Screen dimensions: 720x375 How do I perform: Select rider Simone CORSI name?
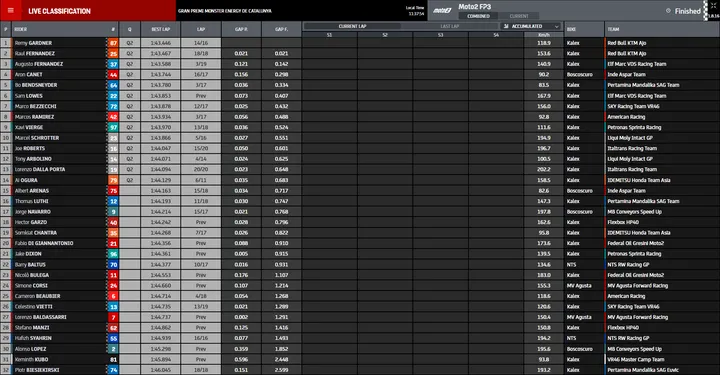(x=31, y=286)
